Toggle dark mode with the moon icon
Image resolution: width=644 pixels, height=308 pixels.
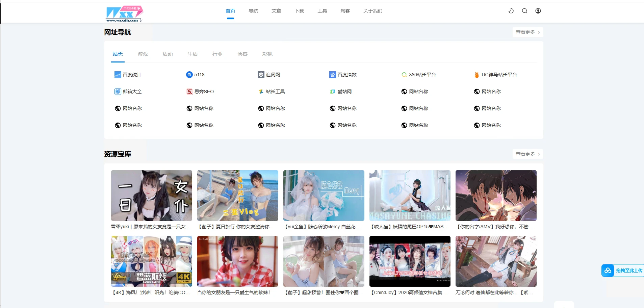511,11
